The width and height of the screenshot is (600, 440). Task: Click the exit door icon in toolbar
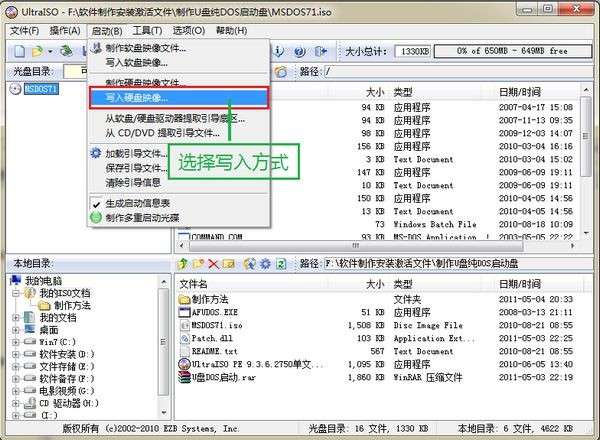pos(321,51)
